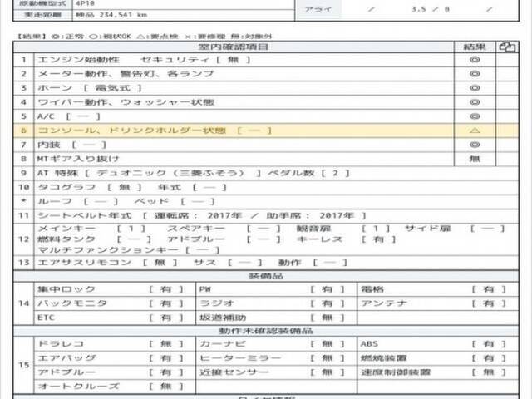
Task: Select the メーター動作、警告灯、各ランプ row
Action: point(234,74)
